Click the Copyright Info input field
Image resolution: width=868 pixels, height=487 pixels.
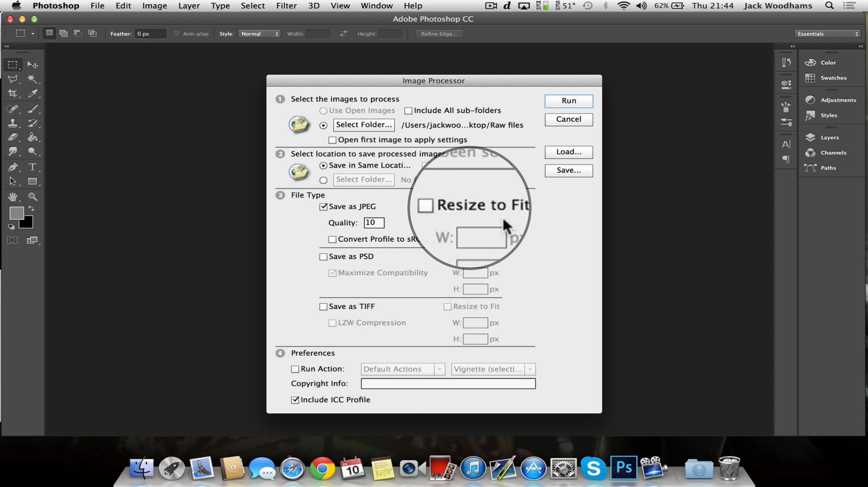[448, 383]
